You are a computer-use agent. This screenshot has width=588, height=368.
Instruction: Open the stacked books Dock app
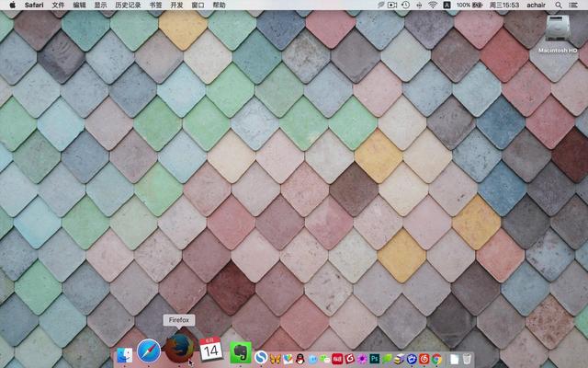(399, 359)
